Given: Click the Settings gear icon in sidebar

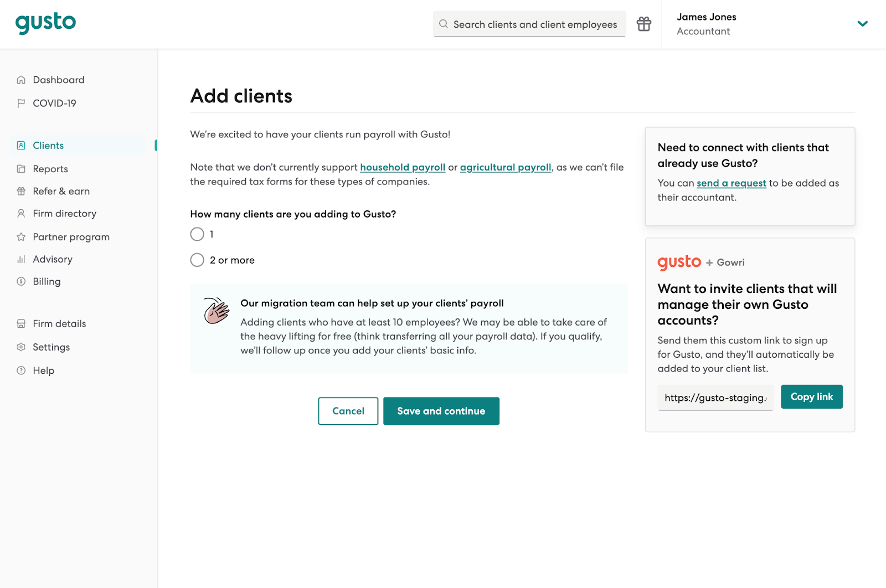Looking at the screenshot, I should (21, 347).
